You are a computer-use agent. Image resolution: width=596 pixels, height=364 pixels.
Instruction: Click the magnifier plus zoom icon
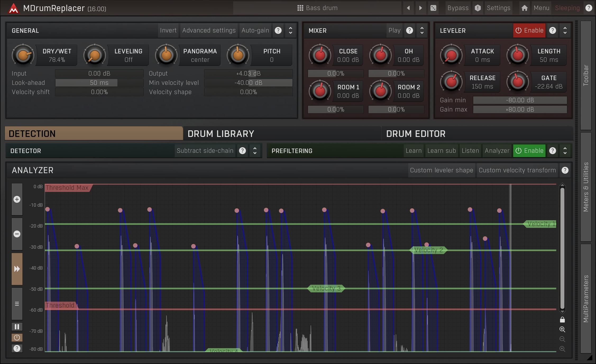coord(562,329)
